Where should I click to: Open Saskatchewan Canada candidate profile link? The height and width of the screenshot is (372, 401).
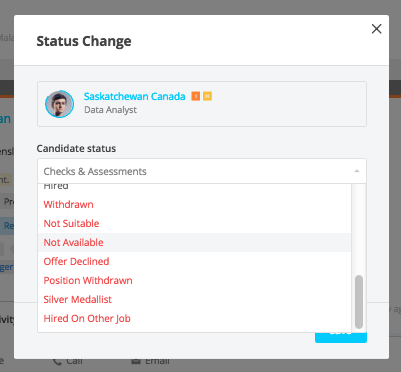pos(134,96)
